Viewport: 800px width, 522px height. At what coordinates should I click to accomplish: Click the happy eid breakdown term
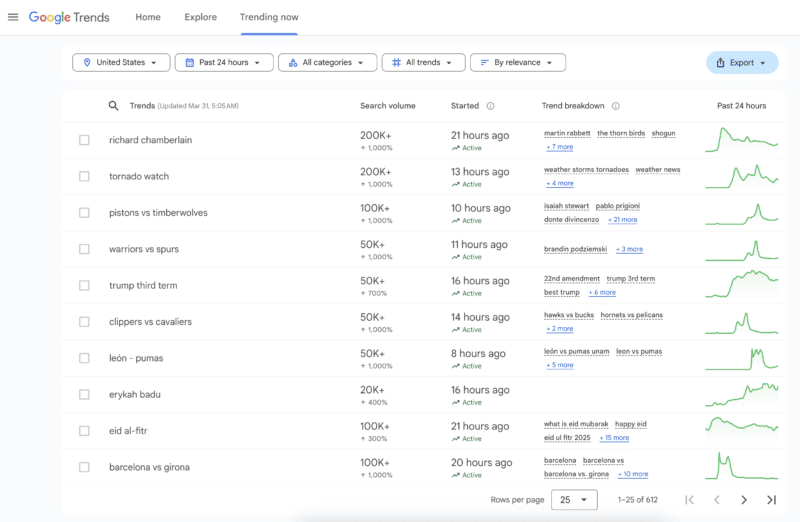click(631, 424)
